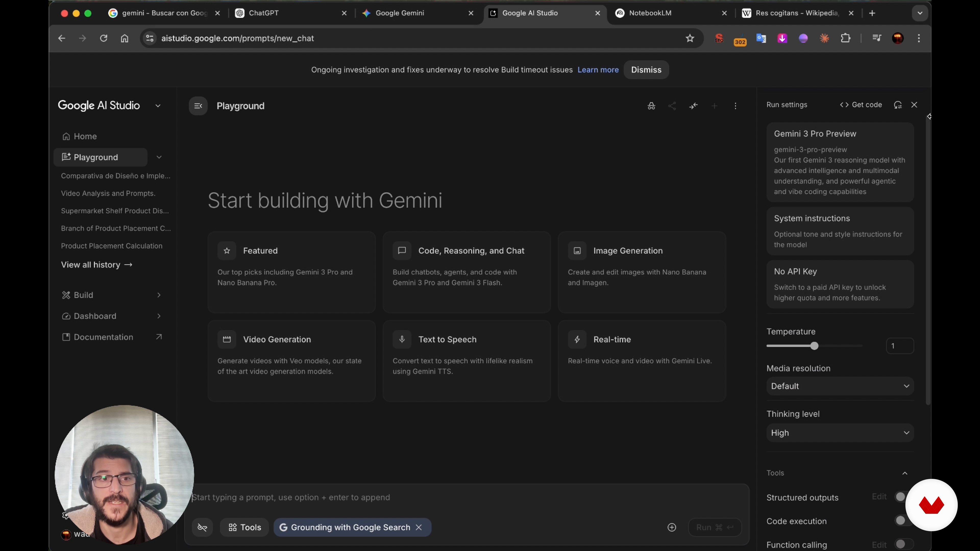
Task: Click the chat bubble icon on Code card
Action: (x=402, y=251)
